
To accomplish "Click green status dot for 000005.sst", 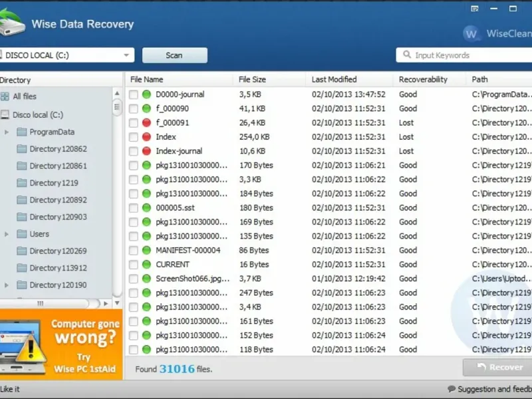I will (146, 207).
